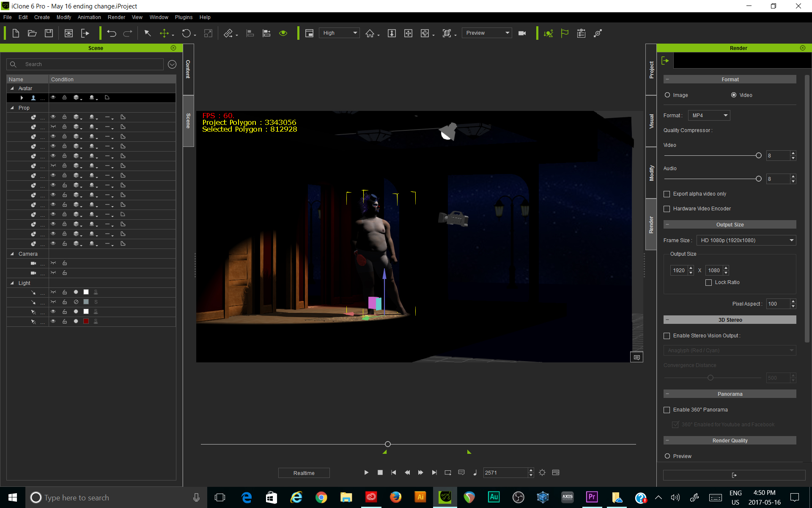Open the MP4 format dropdown
The width and height of the screenshot is (812, 508).
[x=709, y=115]
